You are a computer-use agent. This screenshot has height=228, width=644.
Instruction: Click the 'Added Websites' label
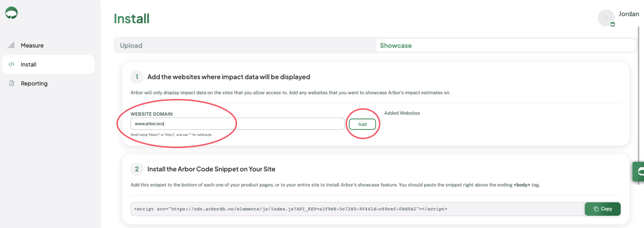[402, 113]
